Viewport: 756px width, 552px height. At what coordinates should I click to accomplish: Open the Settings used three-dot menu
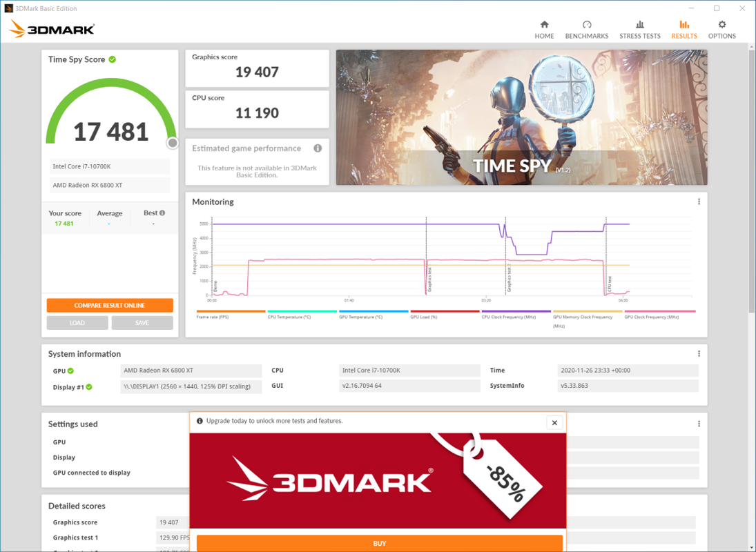699,424
